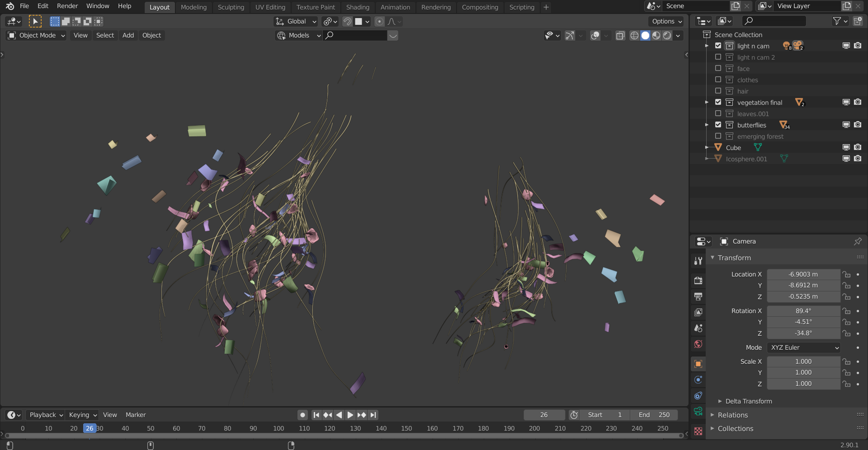The width and height of the screenshot is (868, 450).
Task: Open the Options button in the viewport header
Action: [666, 21]
